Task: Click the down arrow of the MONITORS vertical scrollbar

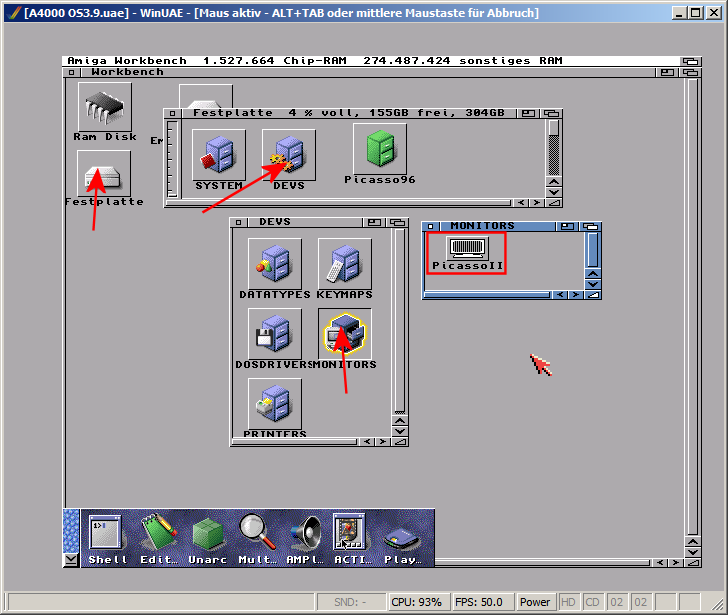Action: (593, 284)
